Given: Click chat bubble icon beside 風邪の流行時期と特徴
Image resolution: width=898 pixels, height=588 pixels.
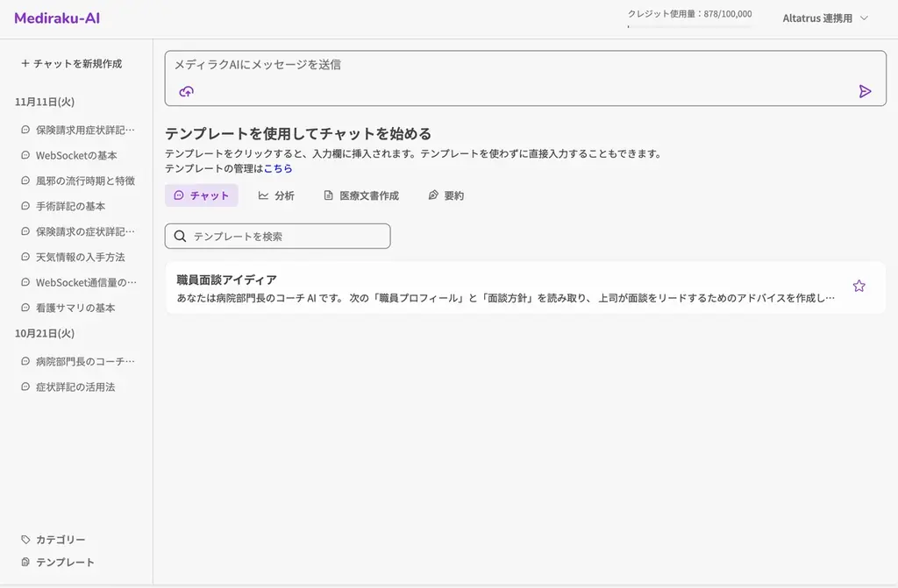Looking at the screenshot, I should pos(26,181).
